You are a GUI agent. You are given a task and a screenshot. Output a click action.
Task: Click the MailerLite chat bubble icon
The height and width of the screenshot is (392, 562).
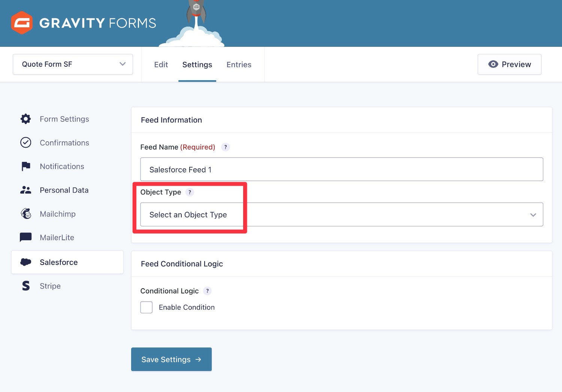tap(25, 237)
